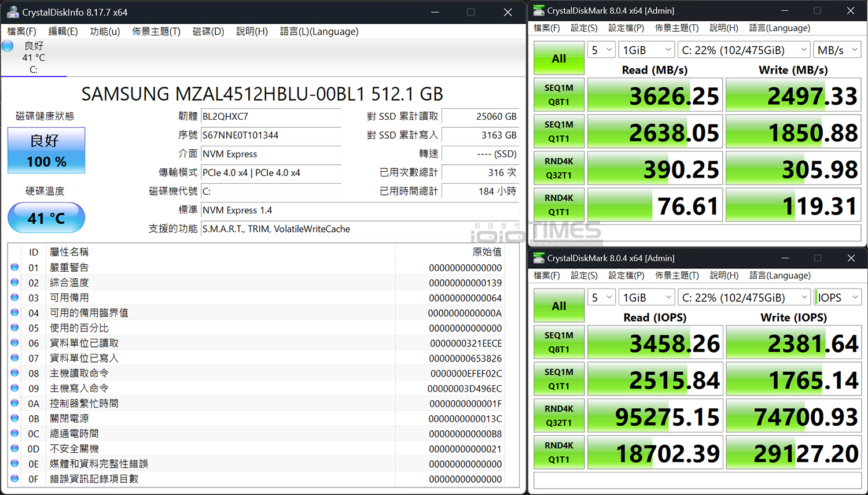Click the 95275.15 read IOPS result
Screen dimensions: 868x495
[x=655, y=415]
